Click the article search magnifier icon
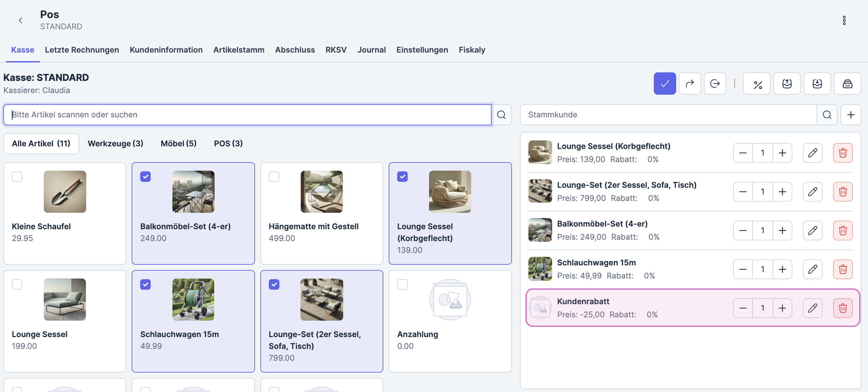The height and width of the screenshot is (392, 868). click(501, 115)
